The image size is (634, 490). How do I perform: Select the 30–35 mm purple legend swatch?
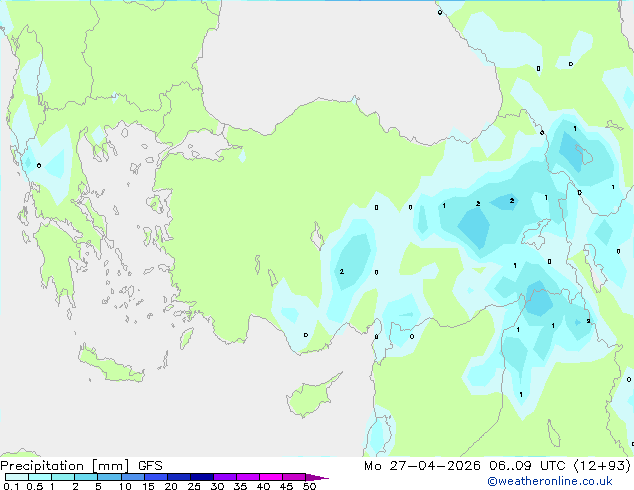click(x=224, y=477)
